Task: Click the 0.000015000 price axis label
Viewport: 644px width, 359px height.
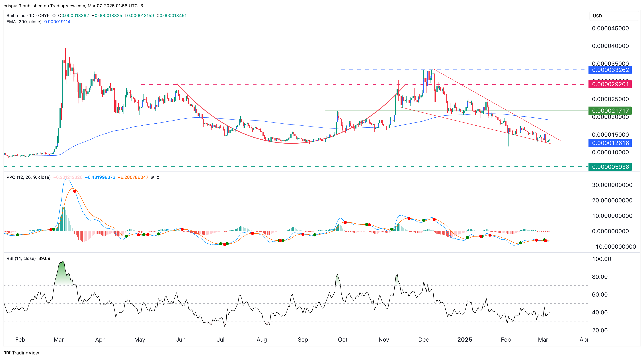Action: coord(610,135)
